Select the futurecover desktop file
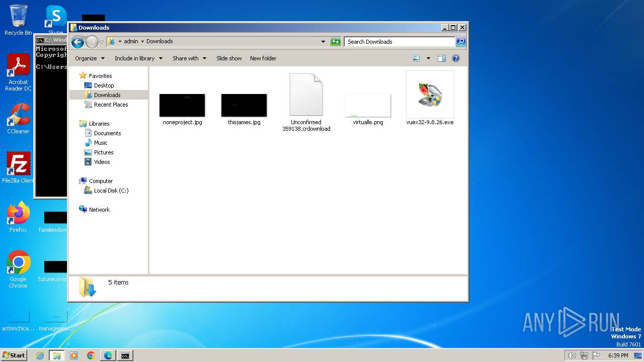This screenshot has width=644, height=362. pos(53,271)
